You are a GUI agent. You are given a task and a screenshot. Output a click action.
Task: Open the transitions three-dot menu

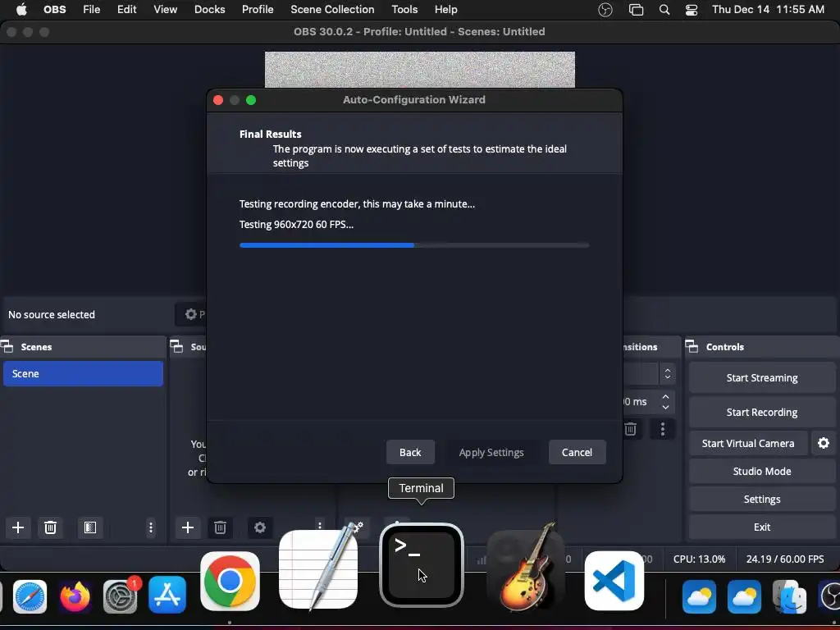pyautogui.click(x=663, y=429)
